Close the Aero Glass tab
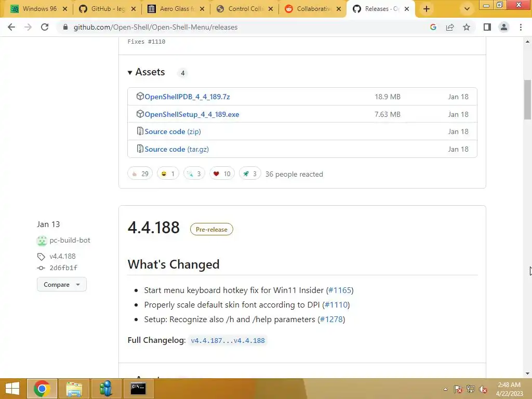 tap(202, 9)
